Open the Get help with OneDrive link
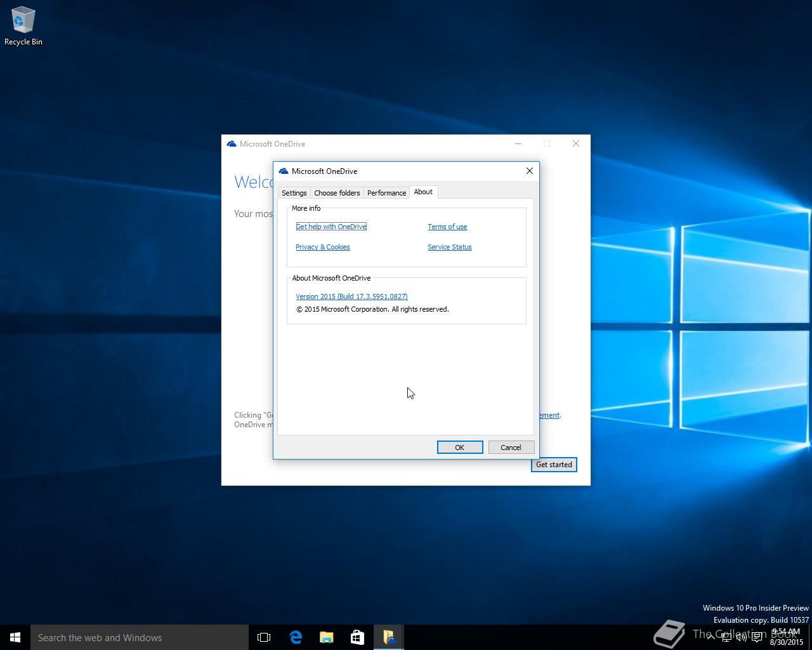Image resolution: width=812 pixels, height=650 pixels. pos(331,227)
